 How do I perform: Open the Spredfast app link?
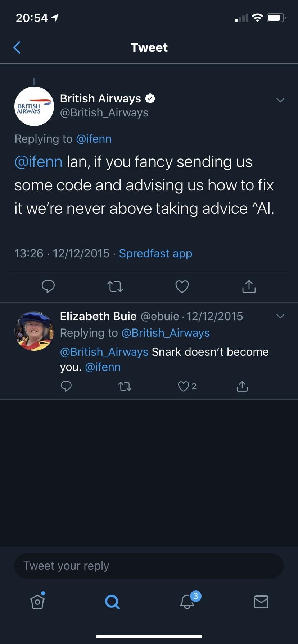(155, 253)
